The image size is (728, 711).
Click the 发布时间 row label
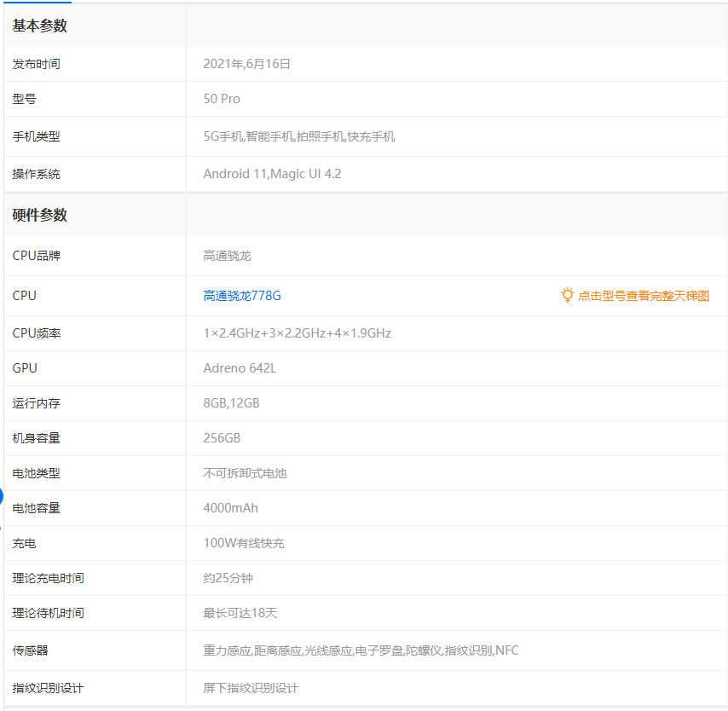(38, 64)
